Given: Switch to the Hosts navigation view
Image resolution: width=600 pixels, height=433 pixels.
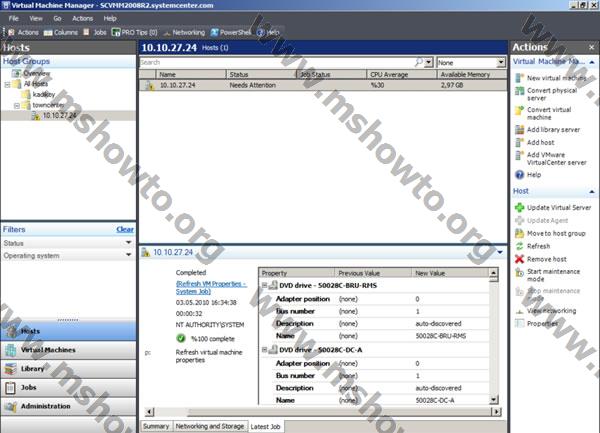Looking at the screenshot, I should click(68, 331).
